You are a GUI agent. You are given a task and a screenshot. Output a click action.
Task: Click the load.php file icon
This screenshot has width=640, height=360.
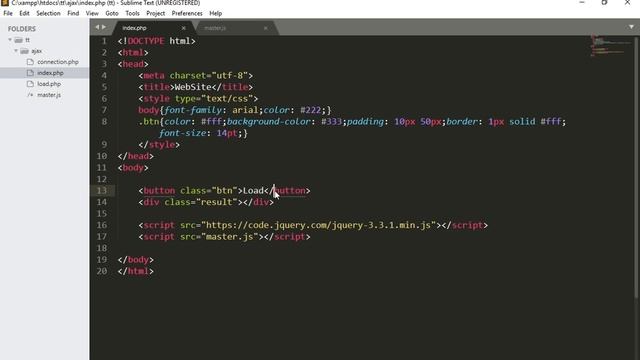(30, 84)
